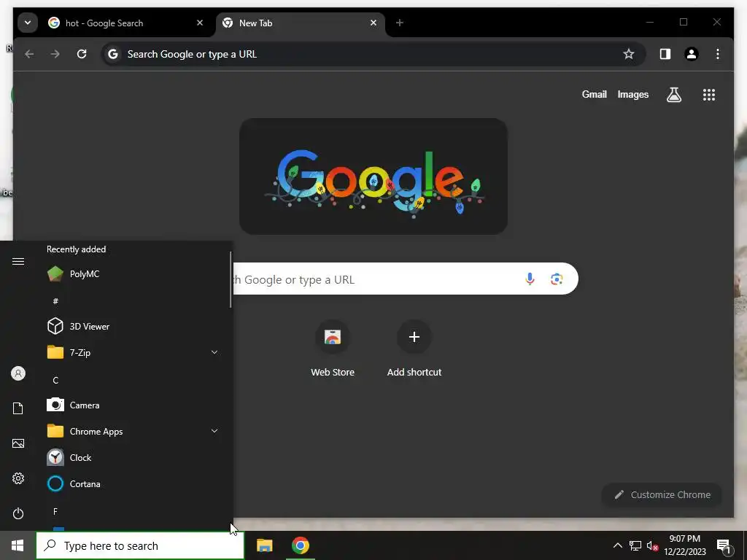Search by image with Google Lens icon
Screen dimensions: 747x560
(557, 279)
